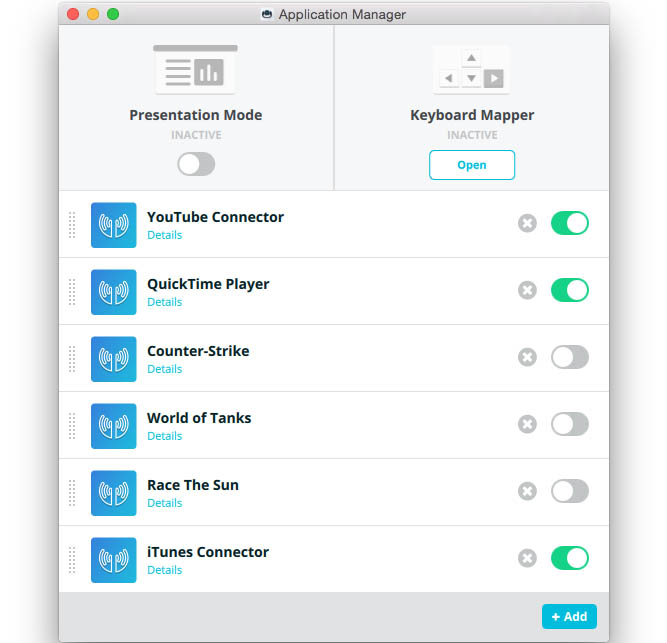Click the Application Manager title bar icon
The width and height of the screenshot is (667, 643).
(267, 14)
